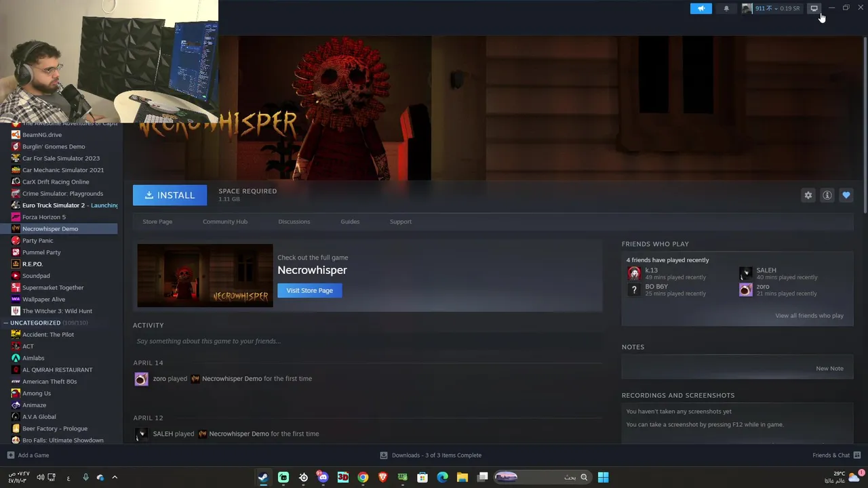The image size is (868, 488).
Task: Open friend zoro's avatar in friends panel
Action: 745,289
